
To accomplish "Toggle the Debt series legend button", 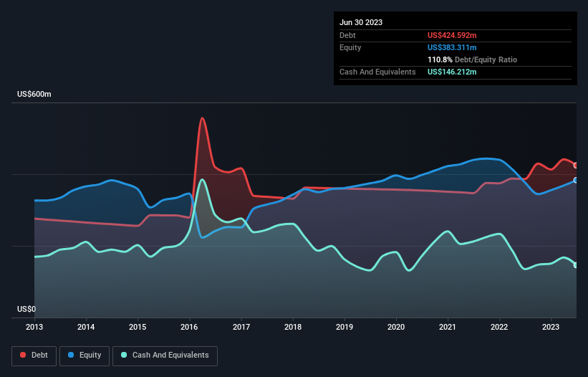I will [x=34, y=355].
